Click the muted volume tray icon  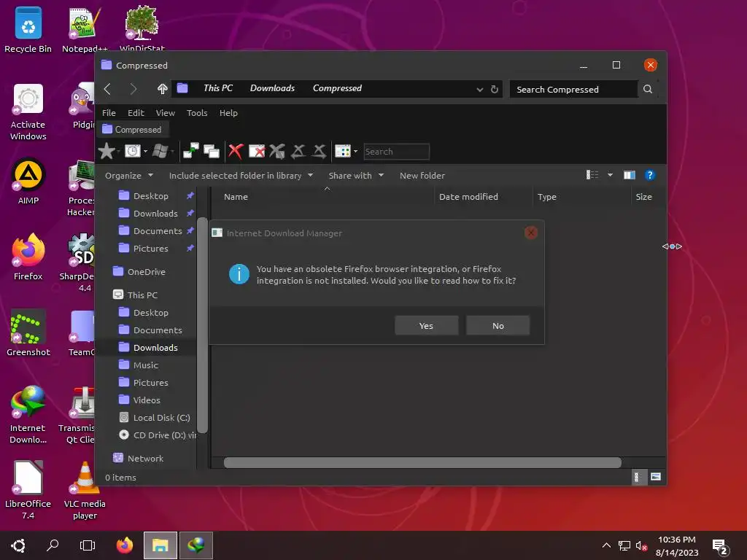click(641, 545)
